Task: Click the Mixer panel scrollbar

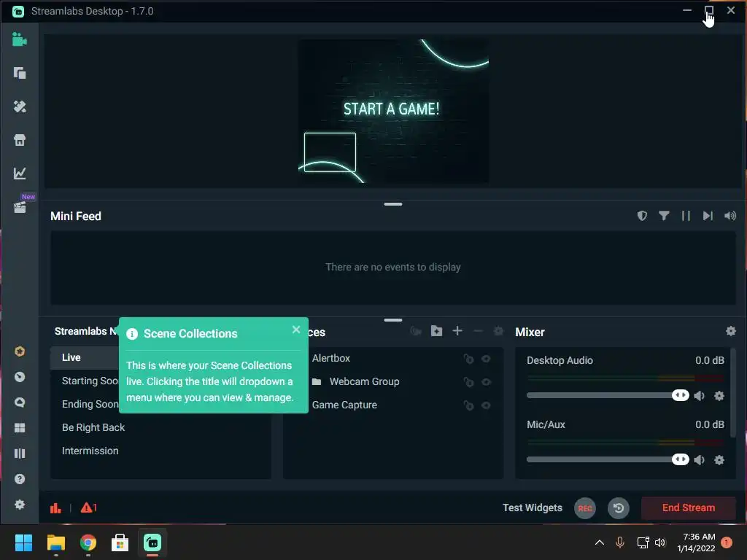Action: point(733,393)
